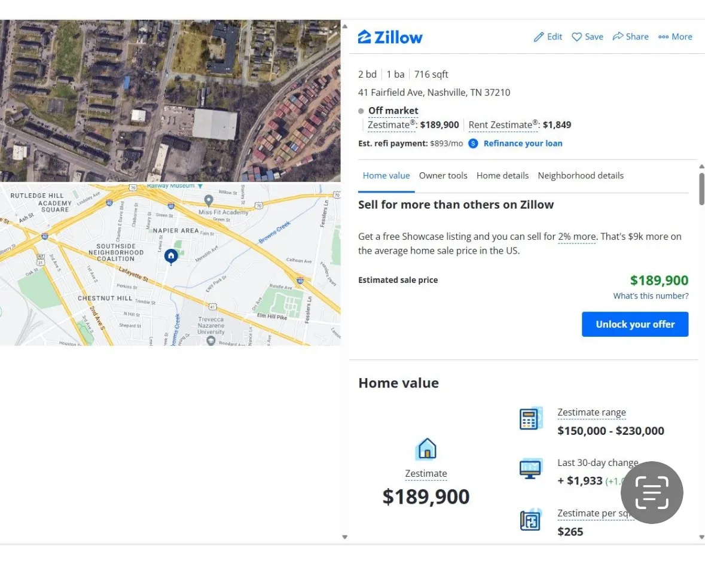Click the Zestimate range calculator icon

tap(530, 419)
